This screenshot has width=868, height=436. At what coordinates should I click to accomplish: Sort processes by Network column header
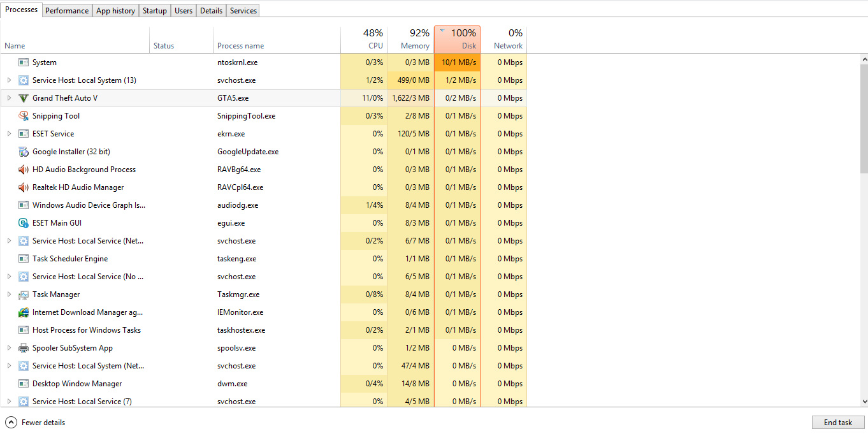(503, 40)
